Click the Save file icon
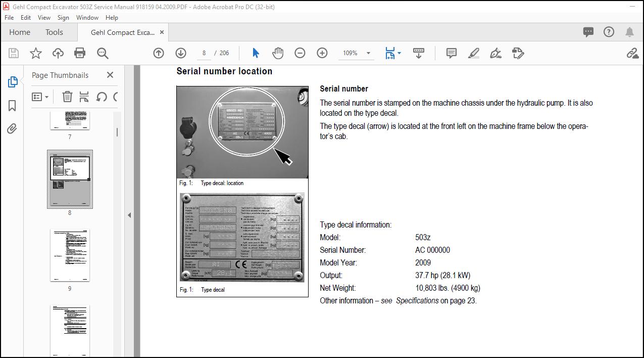The image size is (644, 358). (14, 53)
